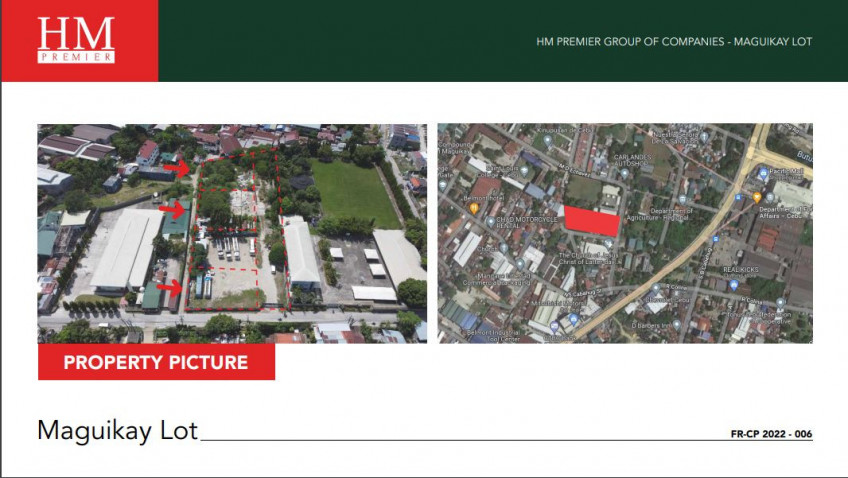Click the M.S Cabahug St label

pyautogui.click(x=583, y=294)
